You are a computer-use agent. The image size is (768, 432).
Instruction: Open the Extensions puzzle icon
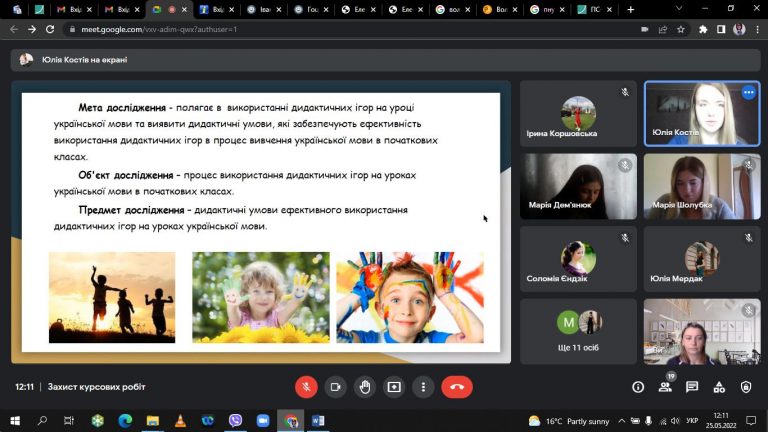703,29
